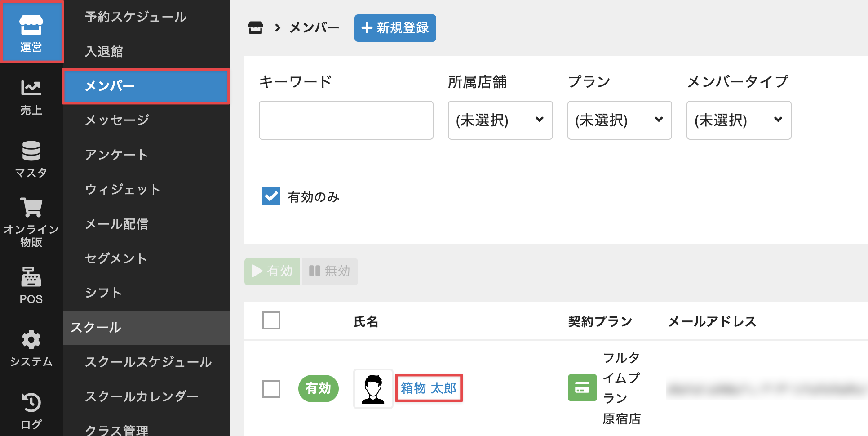
Task: Tick the select-all checkbox in table header
Action: [271, 320]
